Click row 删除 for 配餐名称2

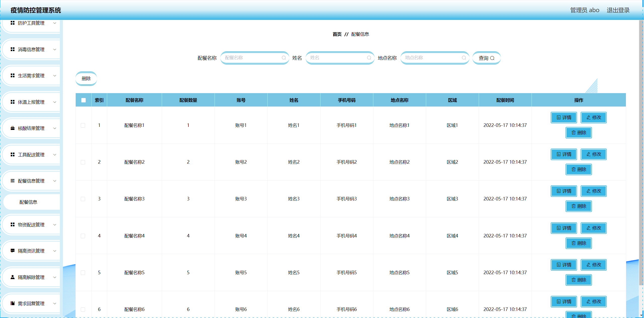(x=579, y=169)
